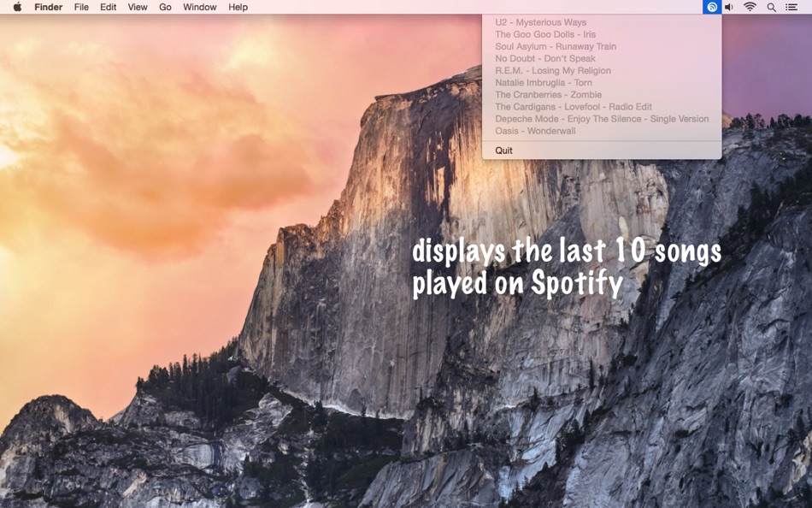Choose Quit from the dropdown menu

(x=602, y=151)
